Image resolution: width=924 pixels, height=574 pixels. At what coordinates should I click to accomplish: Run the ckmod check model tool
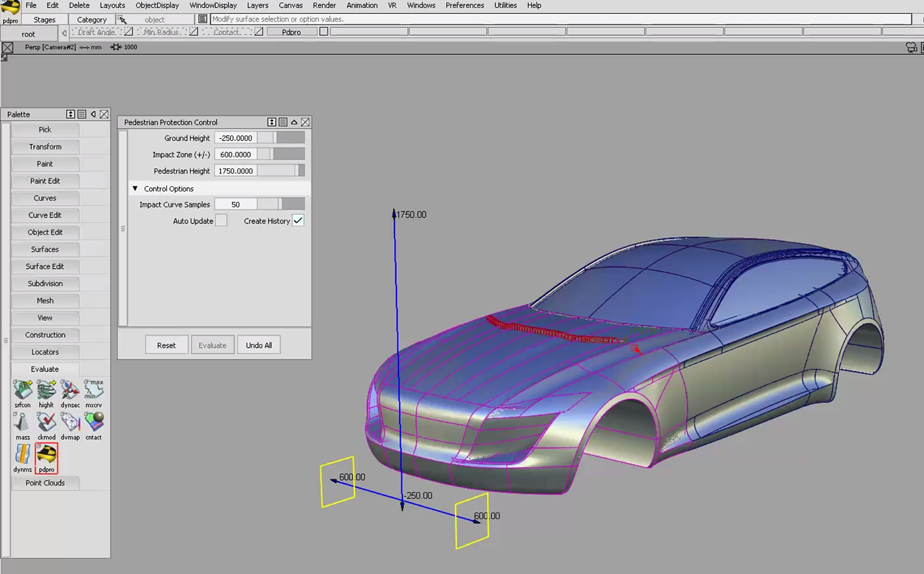(x=46, y=423)
